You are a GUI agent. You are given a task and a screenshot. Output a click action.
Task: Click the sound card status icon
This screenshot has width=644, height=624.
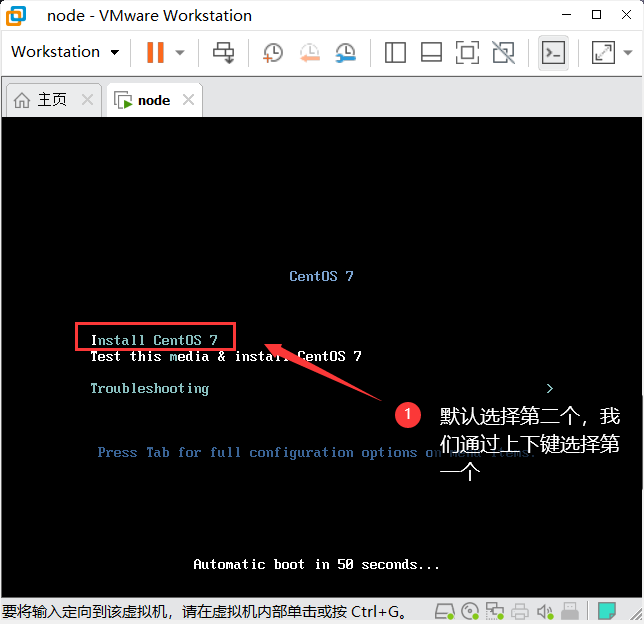(545, 611)
